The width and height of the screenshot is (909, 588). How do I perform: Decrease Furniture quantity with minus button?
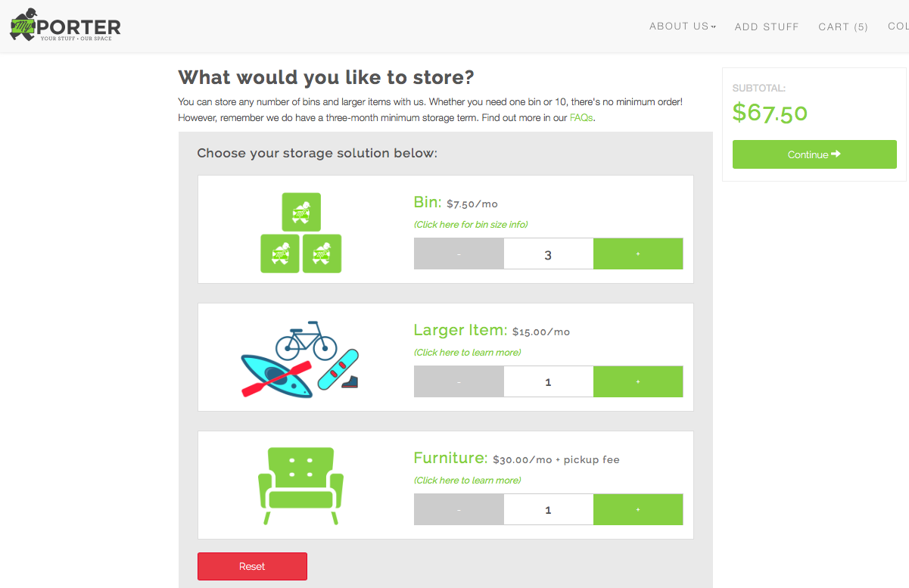(459, 510)
